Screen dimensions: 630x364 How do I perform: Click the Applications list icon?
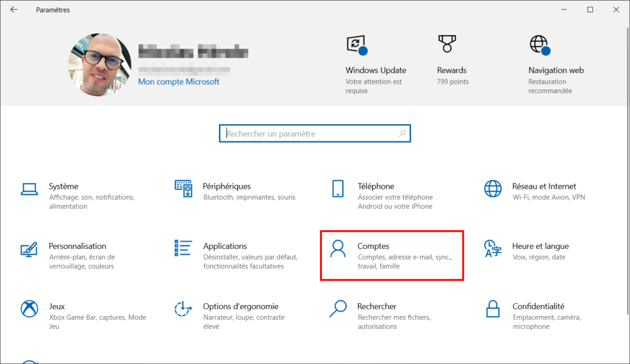[x=183, y=248]
